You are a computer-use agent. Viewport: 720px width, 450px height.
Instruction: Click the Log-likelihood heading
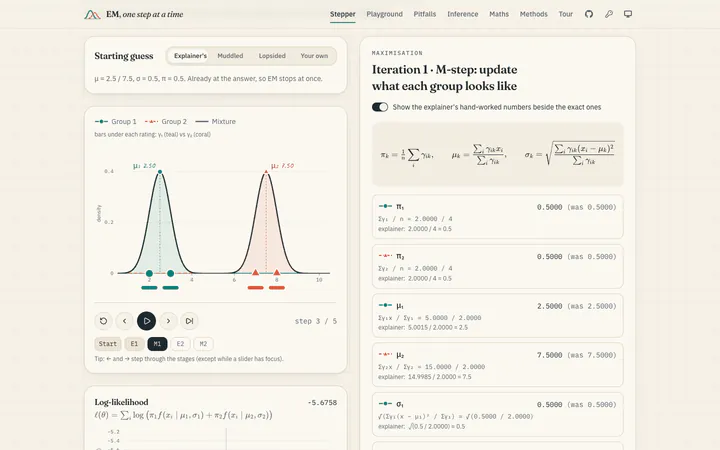[121, 402]
